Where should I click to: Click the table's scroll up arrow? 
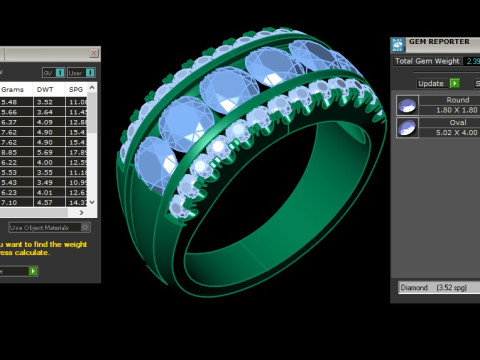tap(92, 87)
